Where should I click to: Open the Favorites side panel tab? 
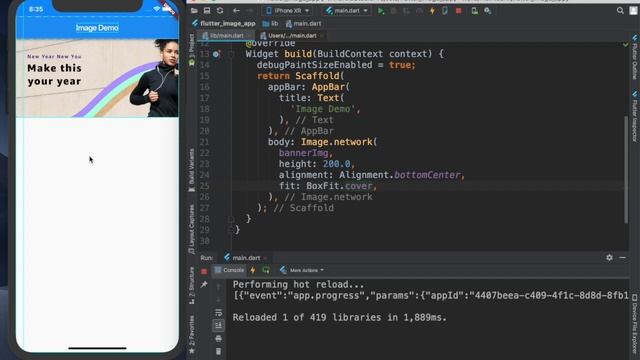click(191, 334)
